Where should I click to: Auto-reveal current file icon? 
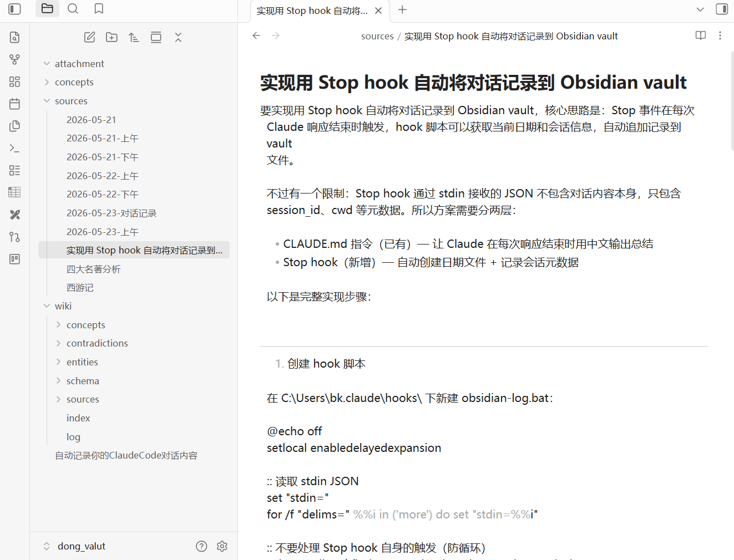pos(156,37)
